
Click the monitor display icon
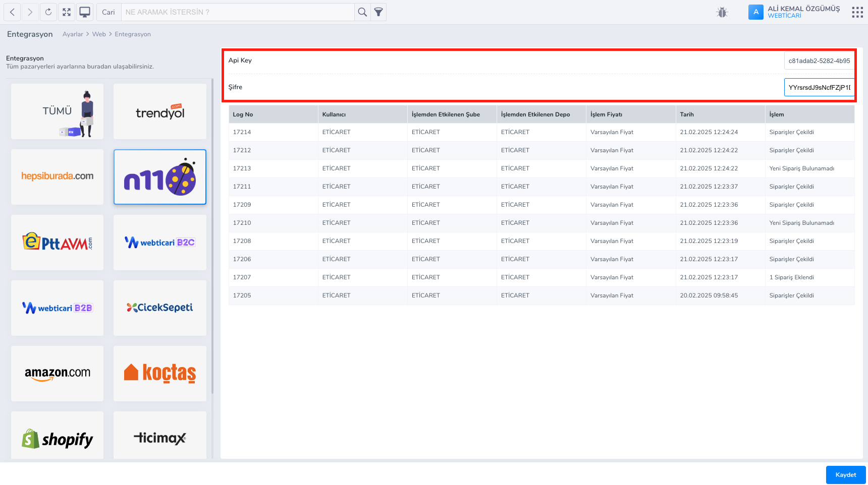click(85, 12)
